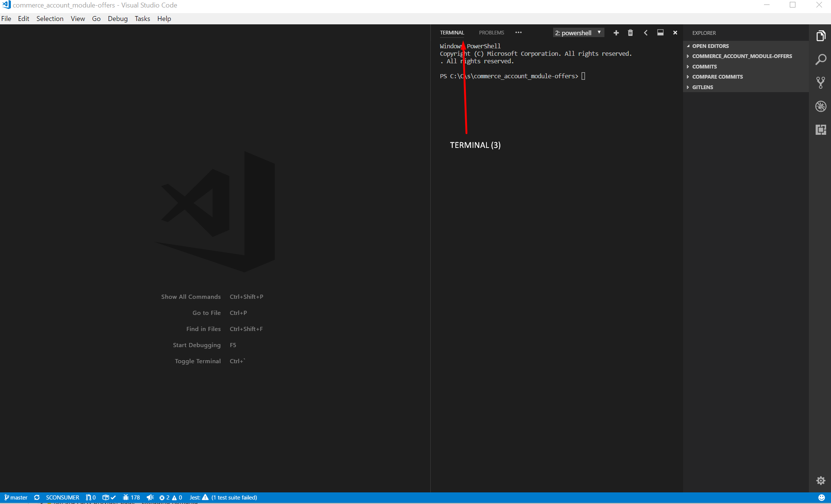The width and height of the screenshot is (831, 504).
Task: Open the Search view in the activity bar
Action: [x=821, y=59]
